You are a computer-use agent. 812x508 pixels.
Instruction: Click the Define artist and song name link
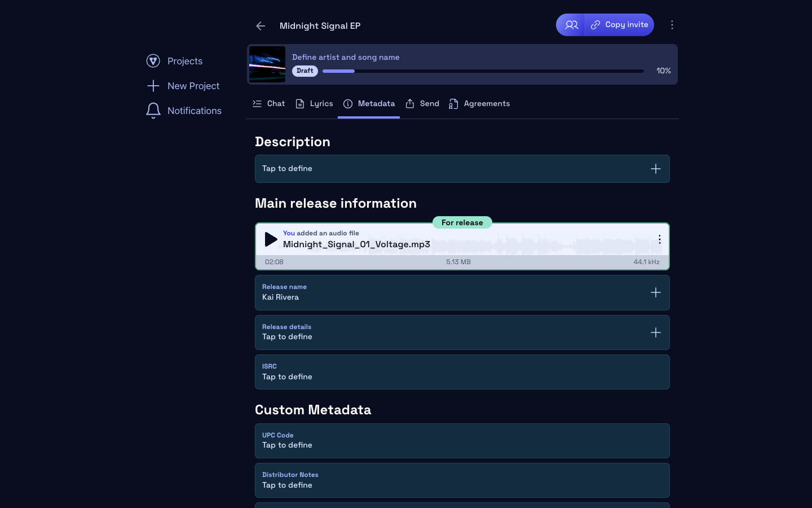click(346, 57)
